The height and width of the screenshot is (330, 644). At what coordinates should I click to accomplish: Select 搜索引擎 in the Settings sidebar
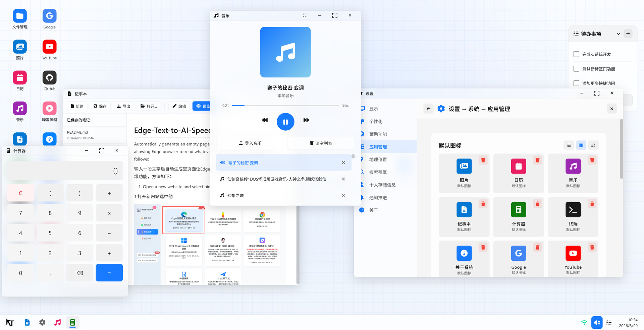coord(386,172)
